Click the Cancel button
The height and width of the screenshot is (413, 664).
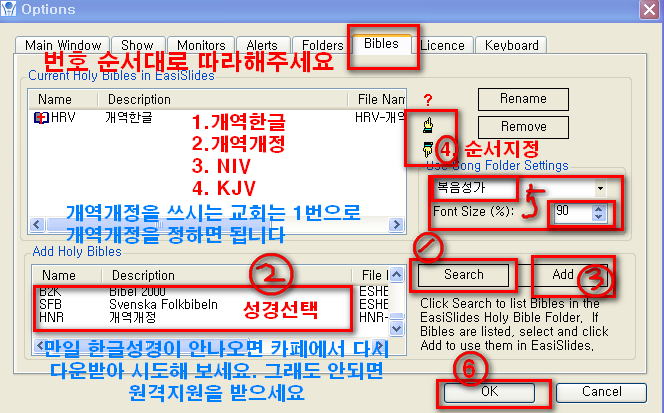pyautogui.click(x=601, y=392)
